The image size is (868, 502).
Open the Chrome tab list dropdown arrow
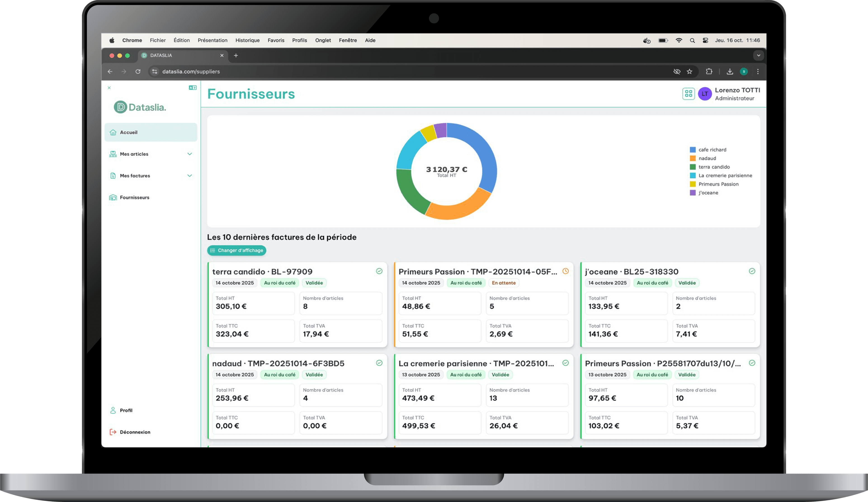pyautogui.click(x=758, y=55)
